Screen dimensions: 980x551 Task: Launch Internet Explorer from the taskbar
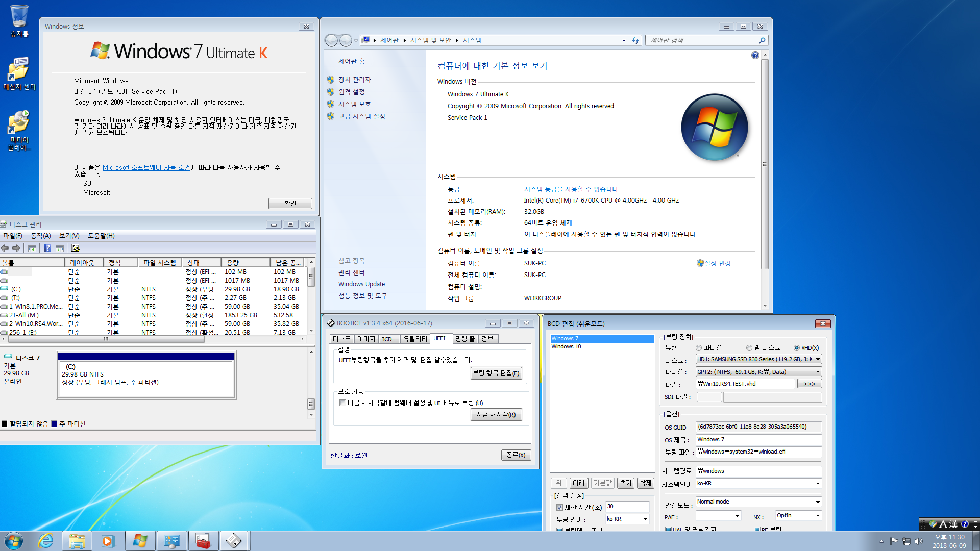tap(46, 541)
